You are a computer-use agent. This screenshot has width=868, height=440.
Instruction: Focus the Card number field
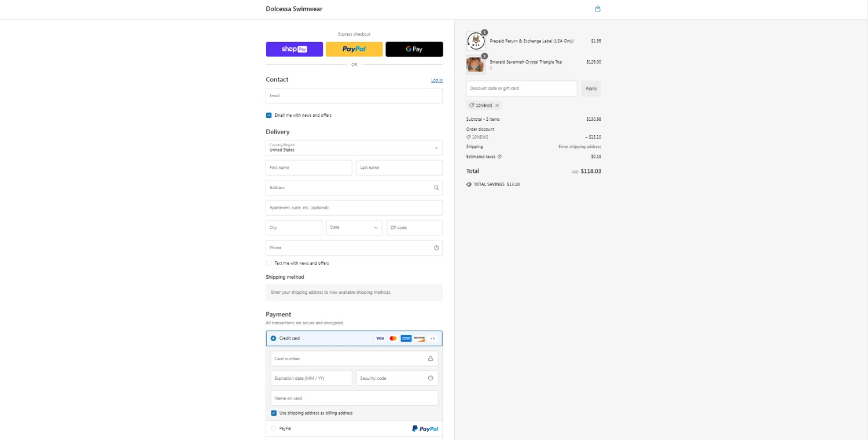pos(354,358)
